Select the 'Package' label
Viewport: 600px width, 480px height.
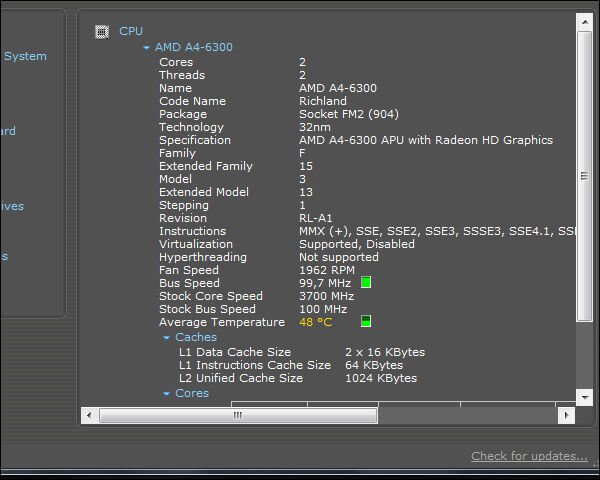183,114
